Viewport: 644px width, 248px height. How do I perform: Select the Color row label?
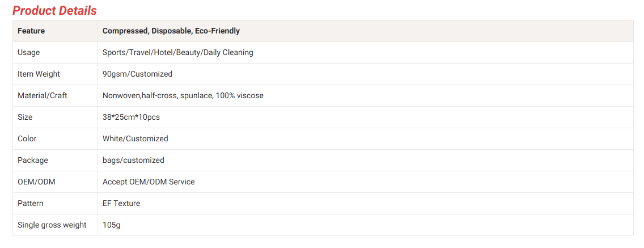point(27,138)
